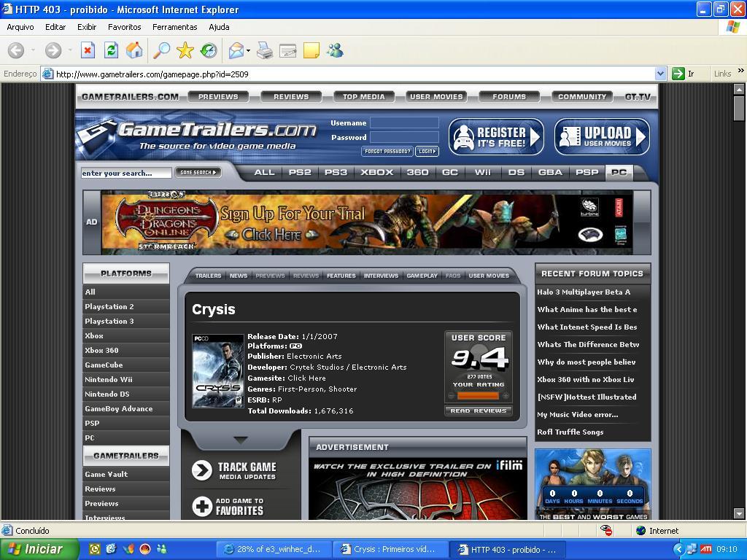Click the Password input field
Image resolution: width=747 pixels, height=560 pixels.
pyautogui.click(x=404, y=138)
